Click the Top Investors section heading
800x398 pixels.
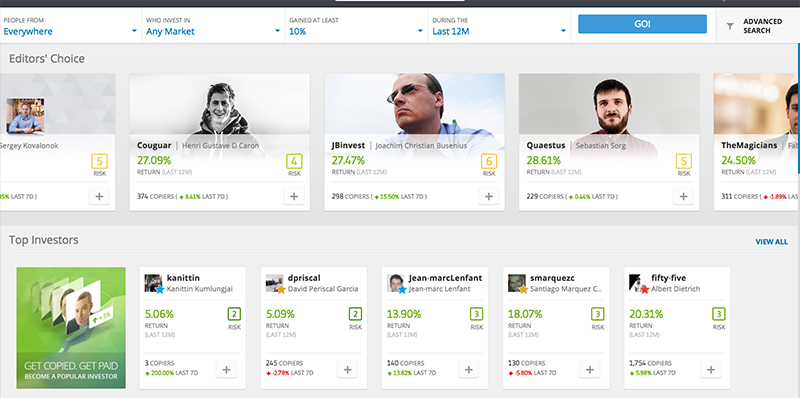click(x=44, y=240)
